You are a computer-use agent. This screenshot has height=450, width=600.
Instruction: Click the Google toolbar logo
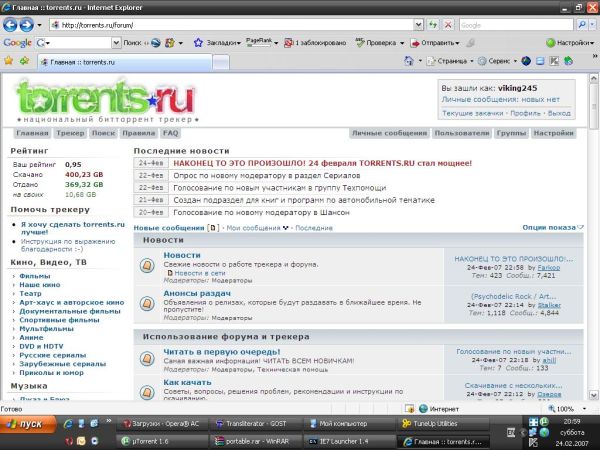pos(17,43)
